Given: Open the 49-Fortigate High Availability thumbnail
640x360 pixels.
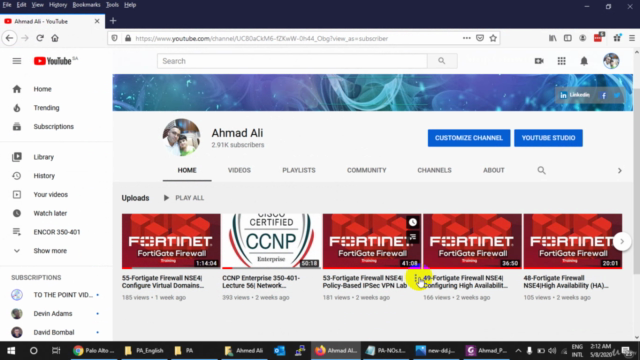Looking at the screenshot, I should [x=472, y=241].
